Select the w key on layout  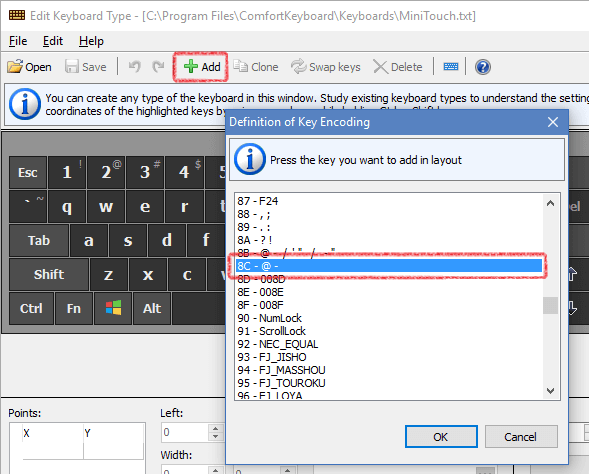(106, 207)
